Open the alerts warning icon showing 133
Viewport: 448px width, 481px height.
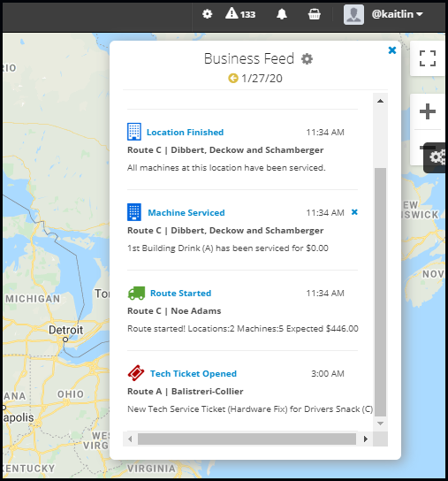click(240, 14)
